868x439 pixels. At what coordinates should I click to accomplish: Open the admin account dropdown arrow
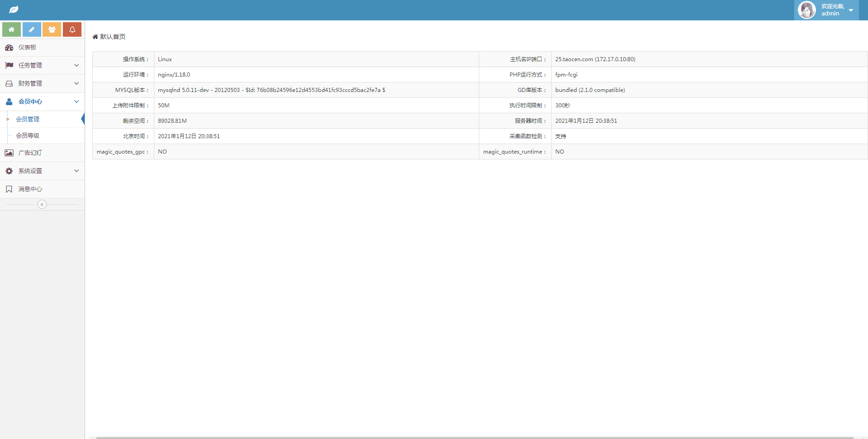(851, 10)
